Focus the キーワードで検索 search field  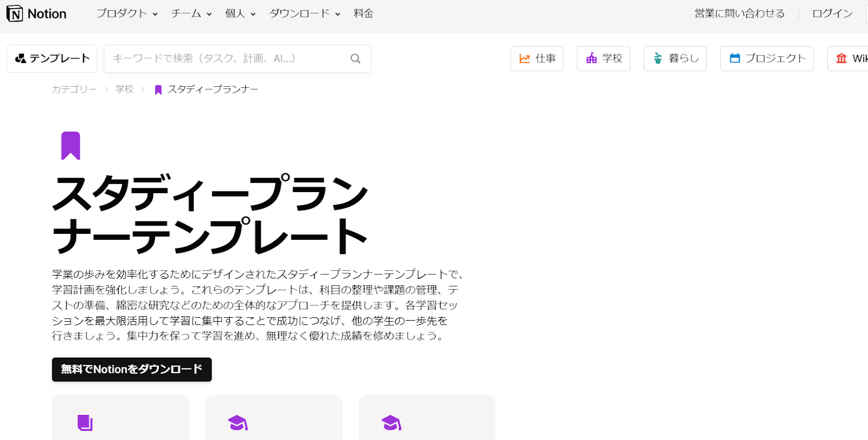coord(238,59)
